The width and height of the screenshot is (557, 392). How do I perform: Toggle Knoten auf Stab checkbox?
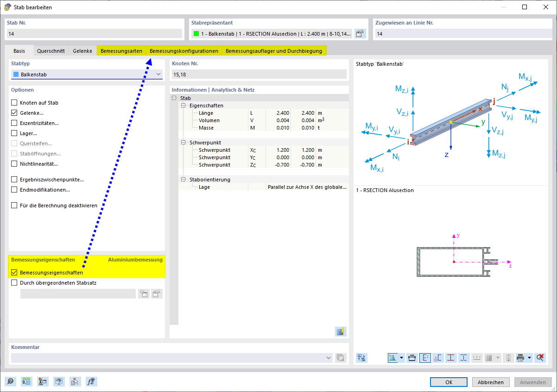pyautogui.click(x=14, y=103)
